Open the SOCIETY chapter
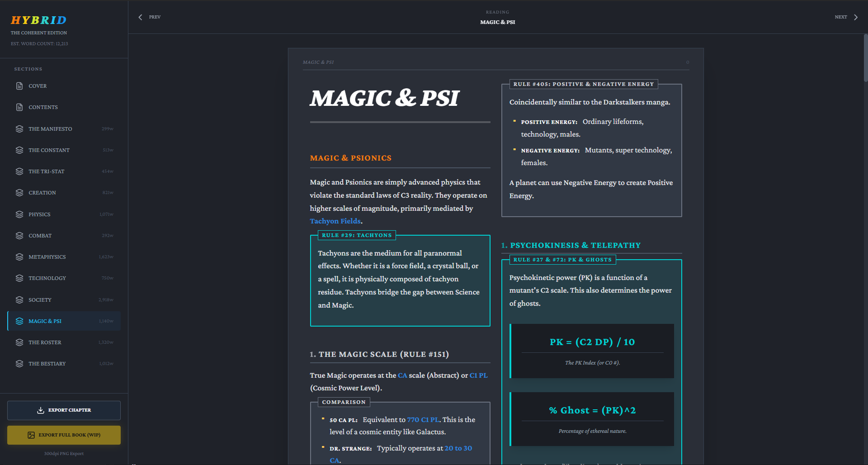This screenshot has width=868, height=465. click(64, 300)
